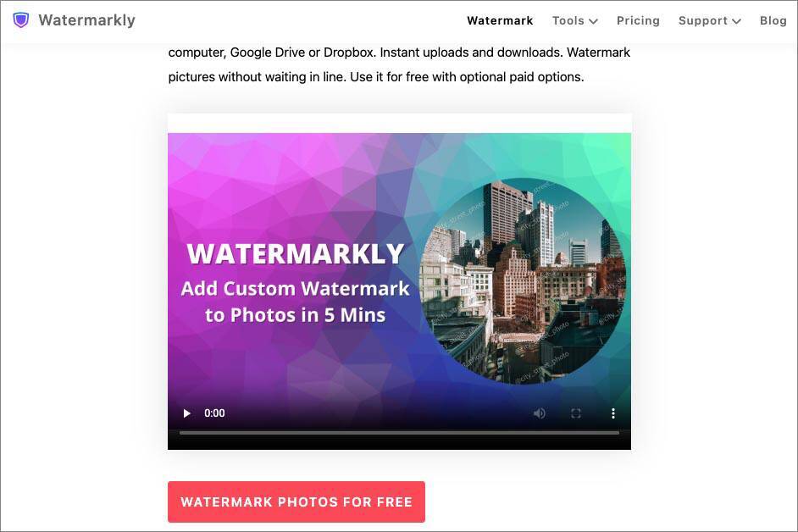
Task: Click the WATERMARKLY title in the video
Action: tap(295, 253)
